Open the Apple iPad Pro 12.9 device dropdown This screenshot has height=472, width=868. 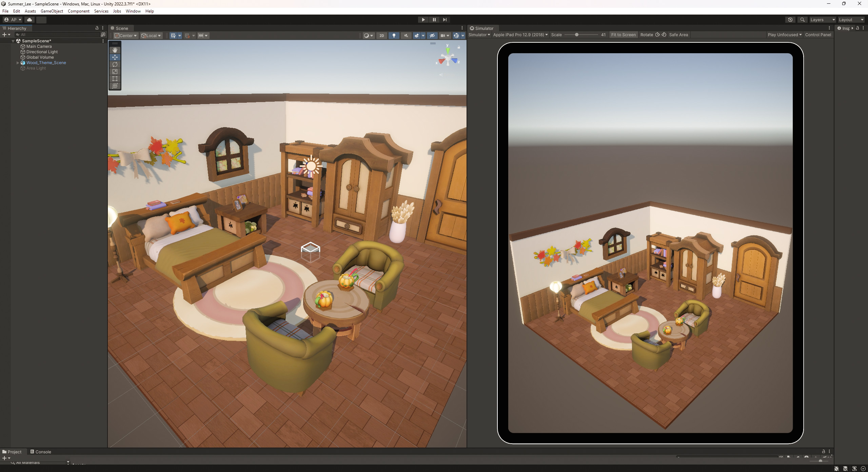pos(520,35)
